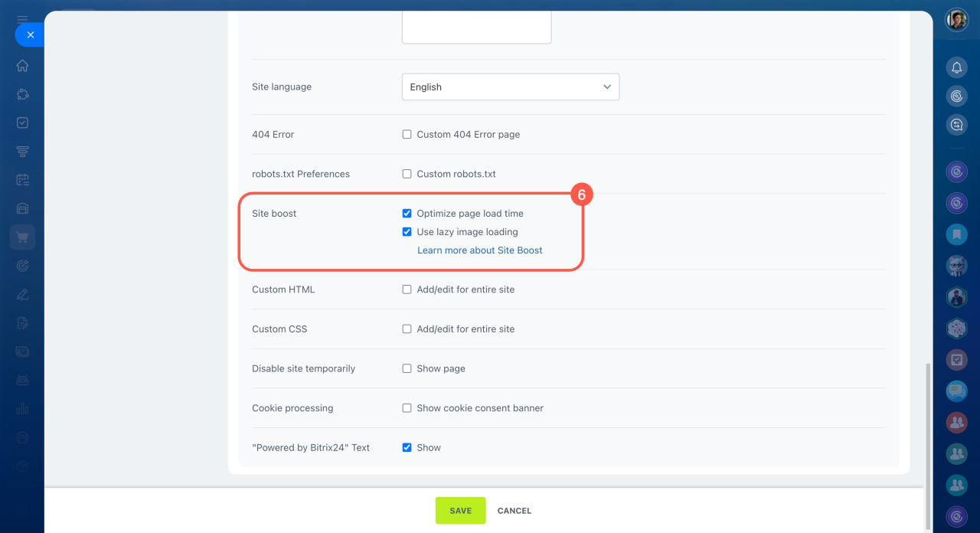This screenshot has width=980, height=533.
Task: Open notifications bell icon
Action: [x=956, y=67]
